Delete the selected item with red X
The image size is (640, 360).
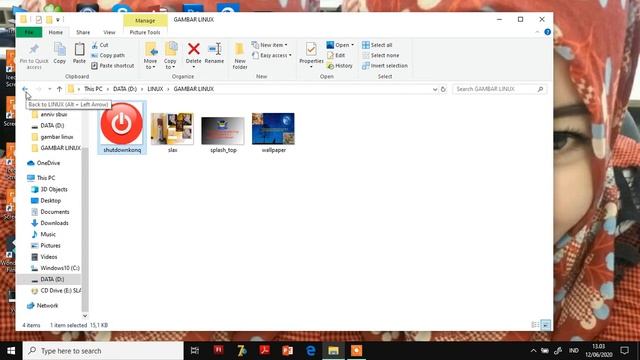(x=193, y=50)
